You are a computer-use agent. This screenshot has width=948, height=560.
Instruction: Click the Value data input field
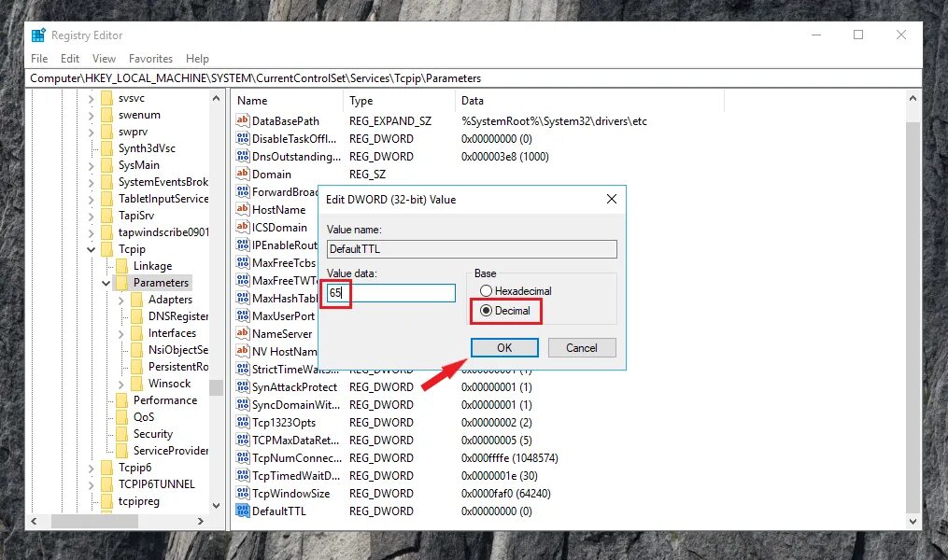[390, 293]
